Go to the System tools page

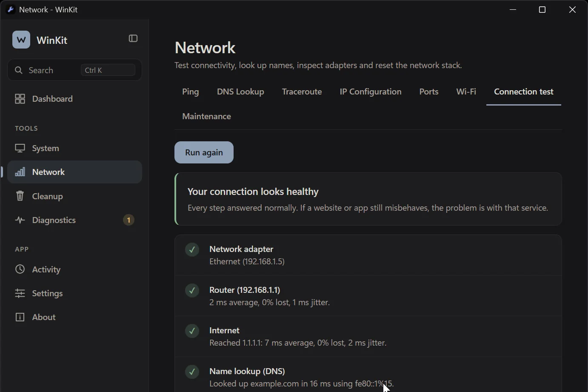pyautogui.click(x=75, y=148)
